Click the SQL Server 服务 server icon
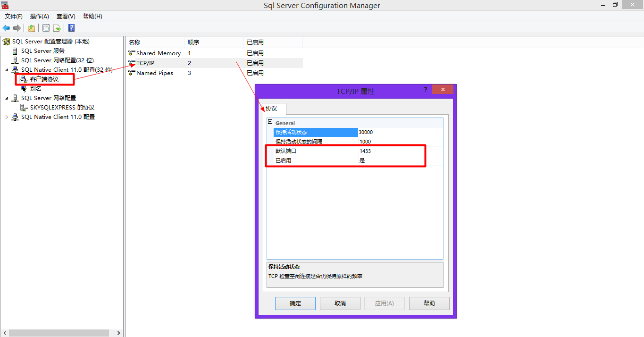 coord(15,51)
